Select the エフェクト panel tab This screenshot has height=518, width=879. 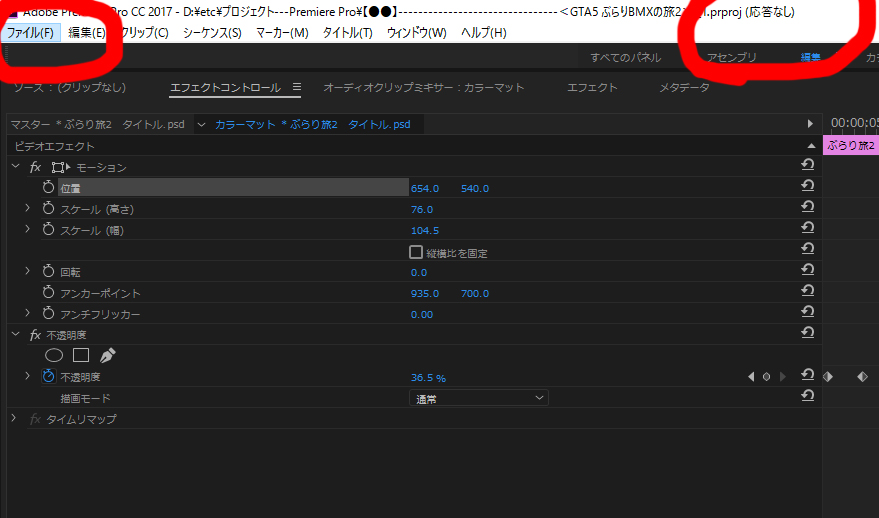[592, 87]
